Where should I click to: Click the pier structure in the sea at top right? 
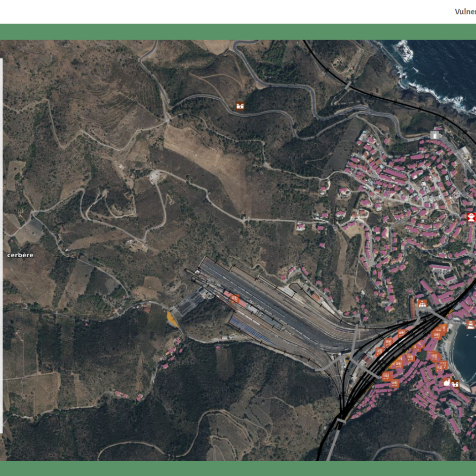(403, 51)
